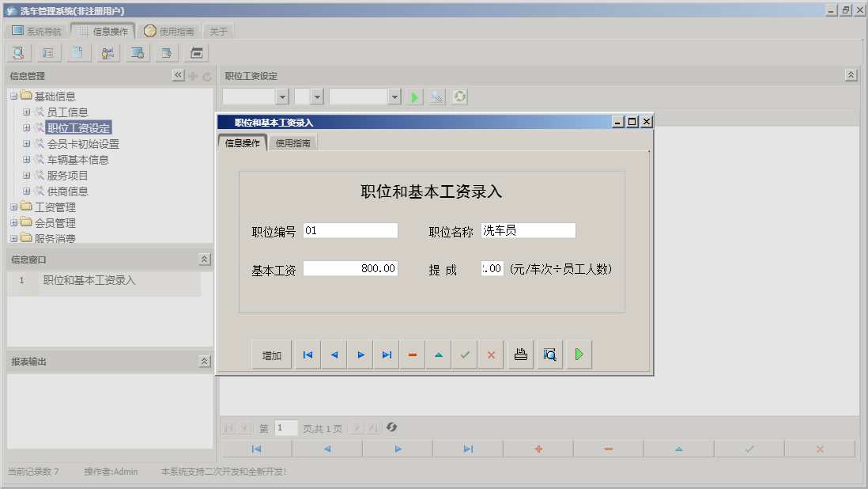Open the first dropdown in 职位工资设定 panel

pos(282,97)
